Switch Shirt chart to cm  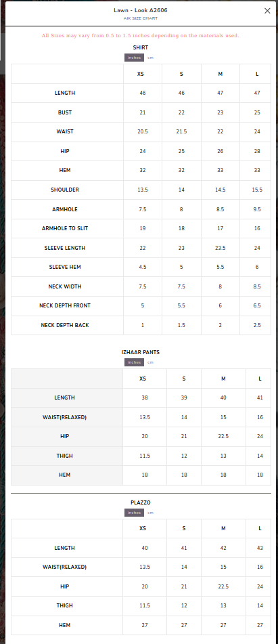click(x=150, y=58)
